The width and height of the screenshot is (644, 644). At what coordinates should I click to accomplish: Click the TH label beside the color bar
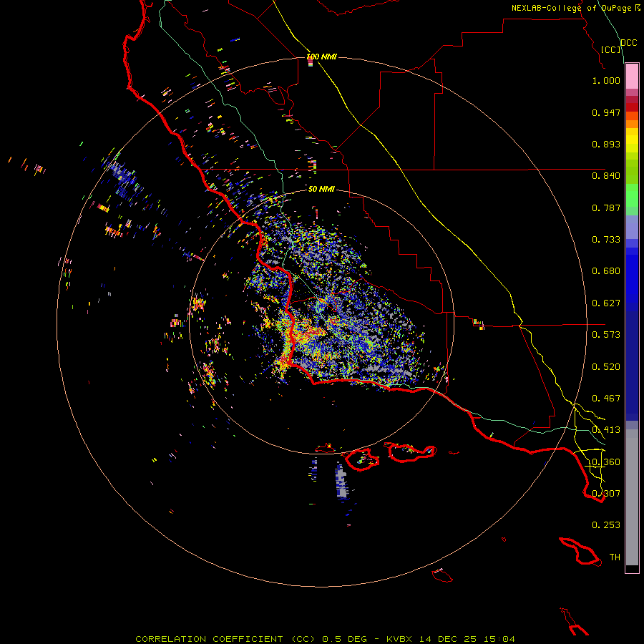615,557
